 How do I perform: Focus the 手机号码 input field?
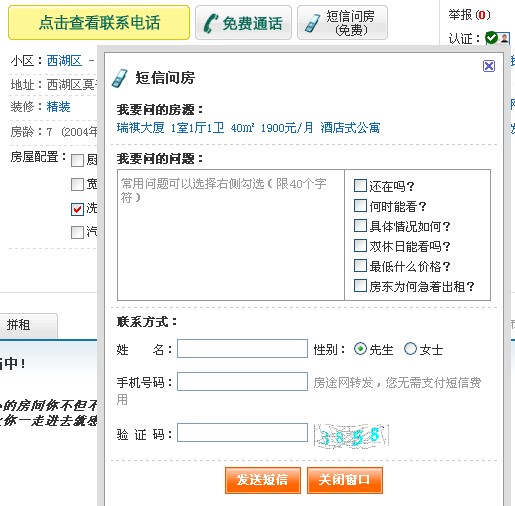(x=242, y=382)
